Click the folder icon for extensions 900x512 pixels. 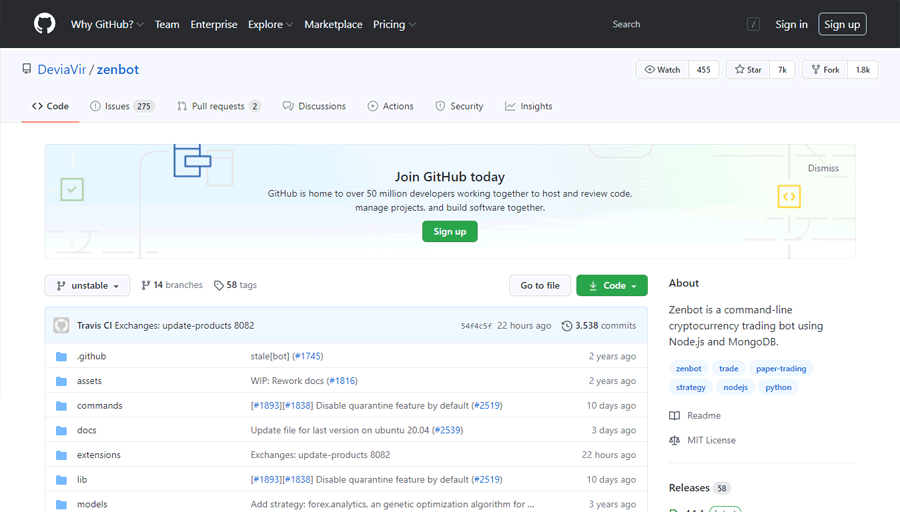point(61,455)
